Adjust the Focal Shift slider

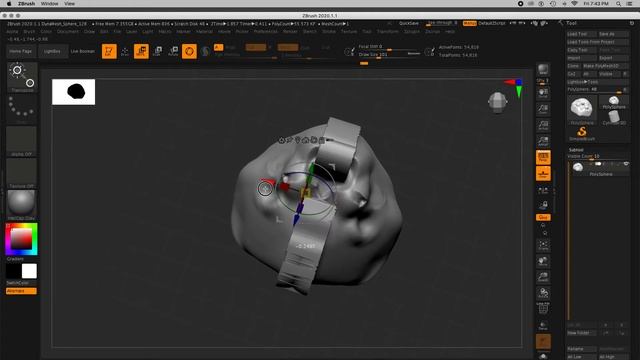click(x=389, y=47)
